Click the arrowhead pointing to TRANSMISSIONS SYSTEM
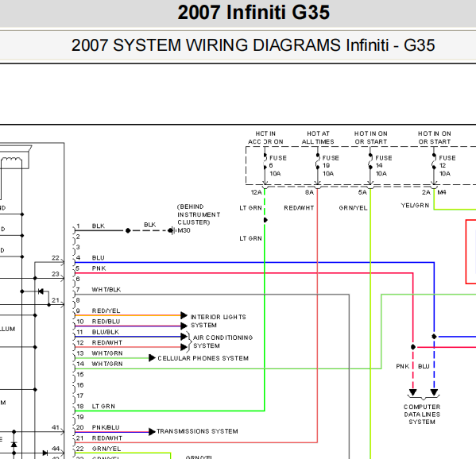The height and width of the screenshot is (459, 476). pyautogui.click(x=152, y=432)
